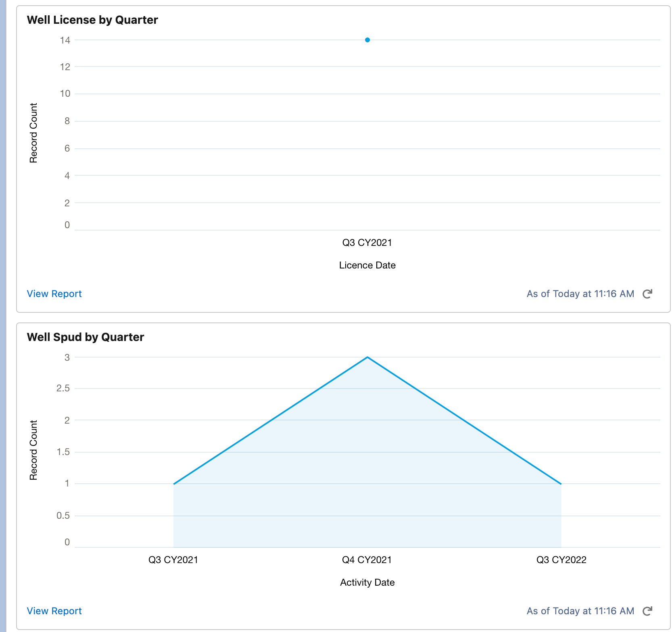Click the Well Spud chart timestamp text
The height and width of the screenshot is (632, 672).
pos(580,611)
